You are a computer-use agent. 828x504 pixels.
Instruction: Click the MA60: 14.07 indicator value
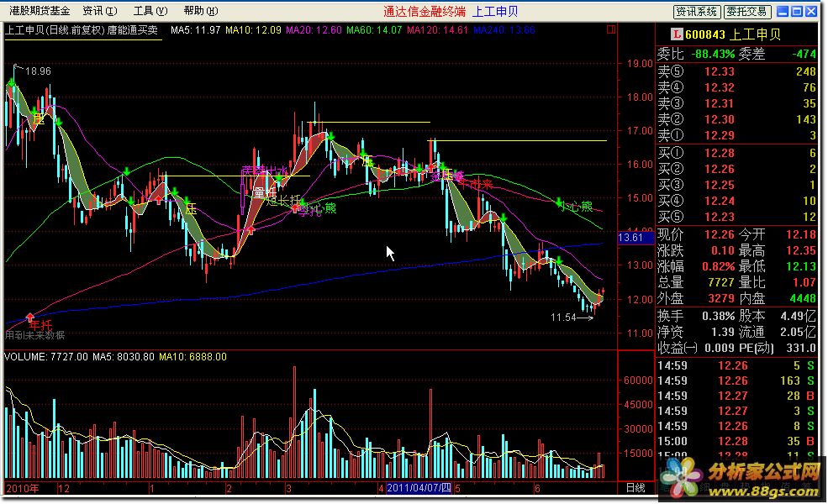374,30
